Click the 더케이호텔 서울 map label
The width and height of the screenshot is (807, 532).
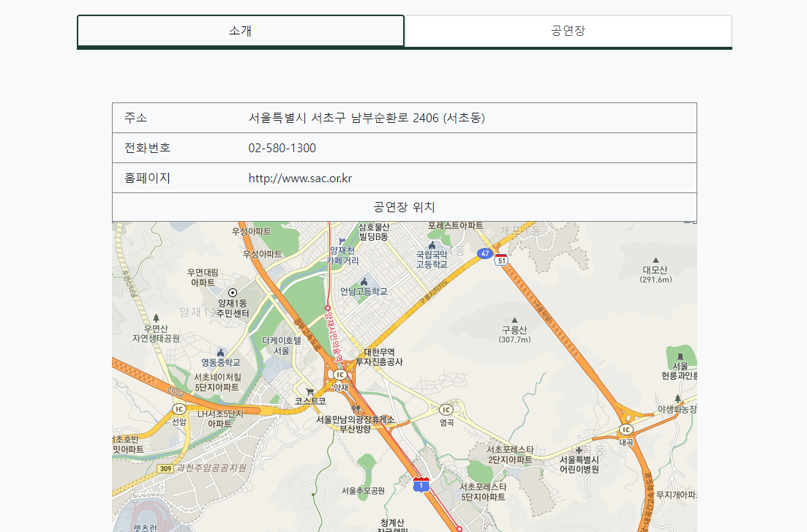(282, 345)
